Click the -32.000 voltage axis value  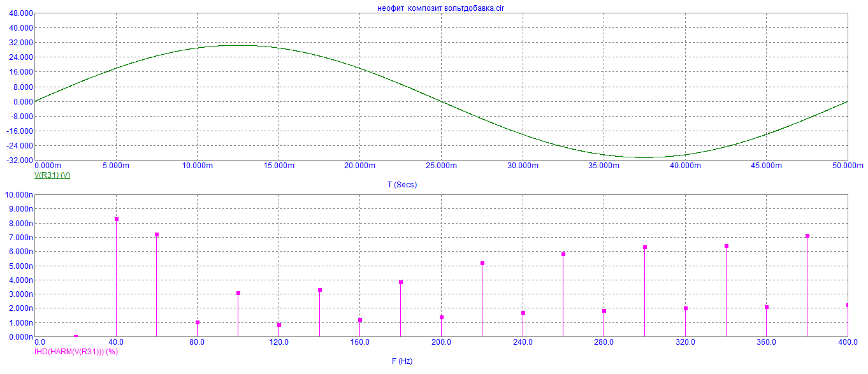[x=20, y=161]
